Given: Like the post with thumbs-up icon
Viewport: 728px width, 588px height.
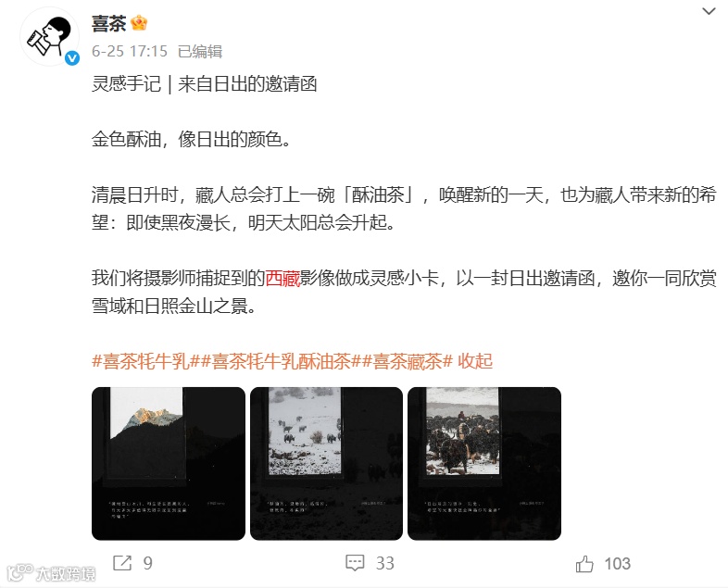Looking at the screenshot, I should point(584,563).
